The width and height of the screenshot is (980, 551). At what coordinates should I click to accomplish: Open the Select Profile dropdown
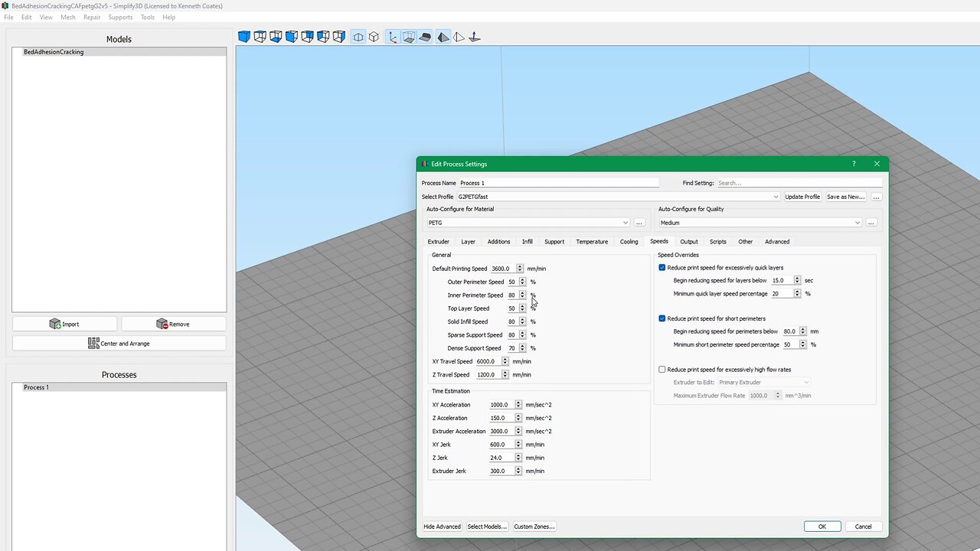619,197
